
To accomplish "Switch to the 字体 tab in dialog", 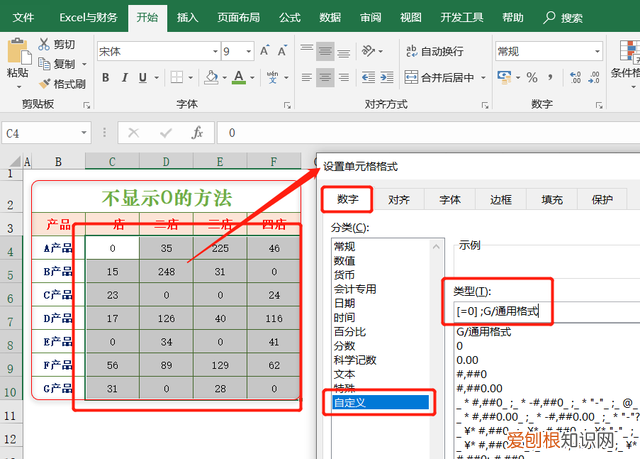I will click(x=450, y=200).
